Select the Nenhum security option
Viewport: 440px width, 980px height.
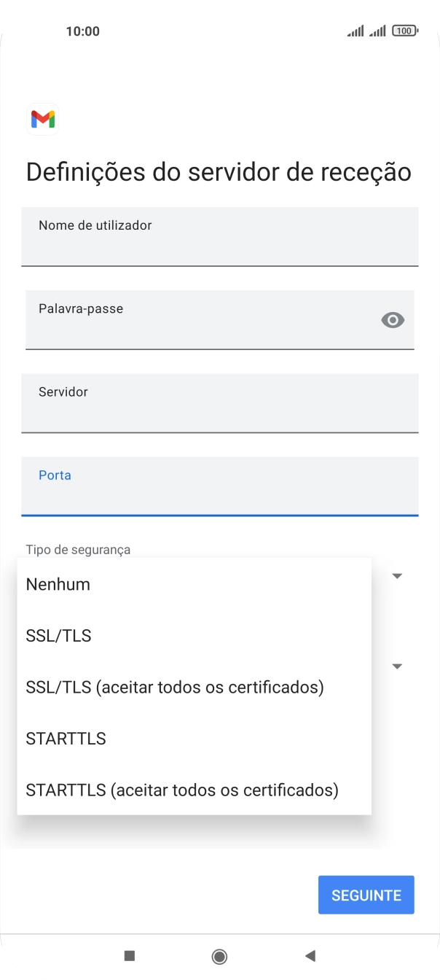(58, 583)
